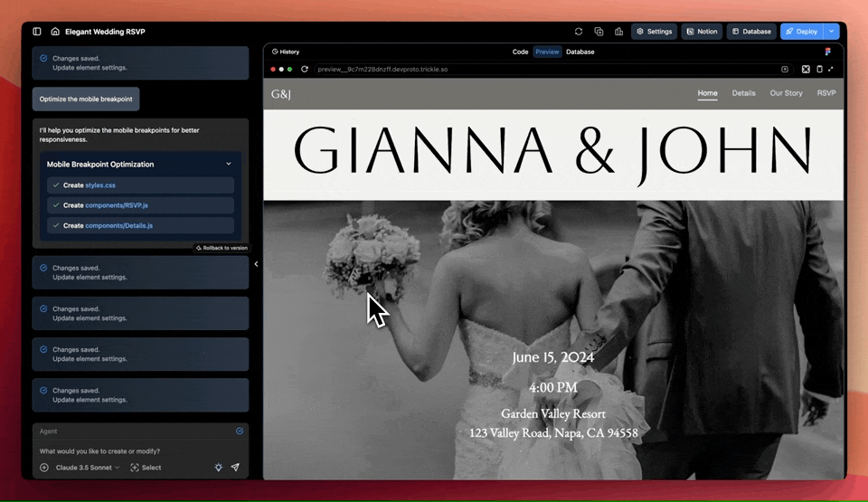This screenshot has height=502, width=868.
Task: Click the 'Garden Valley Resort' text
Action: coord(553,413)
